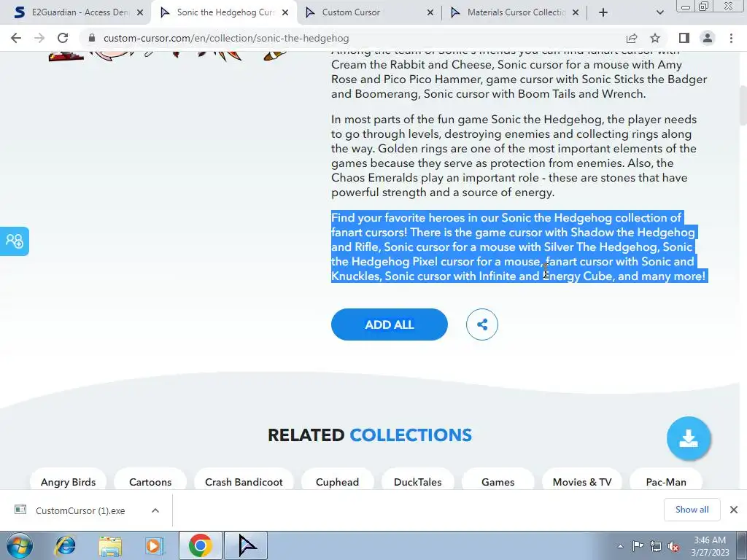Close the E2Guardian tab
Image resolution: width=747 pixels, height=560 pixels.
pos(140,13)
